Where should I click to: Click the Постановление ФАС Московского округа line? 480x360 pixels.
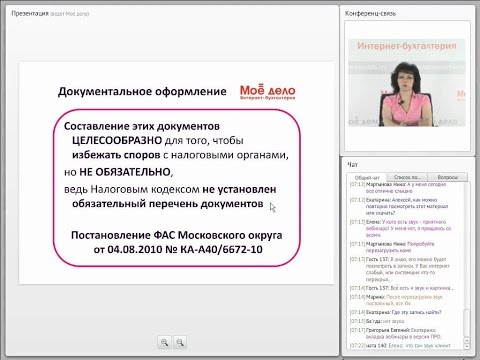177,235
